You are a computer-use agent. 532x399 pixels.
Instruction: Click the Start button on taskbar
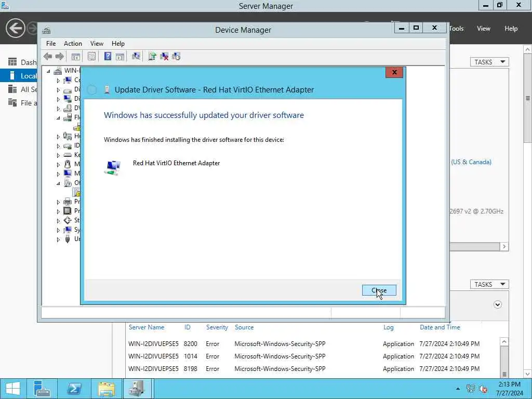[13, 389]
